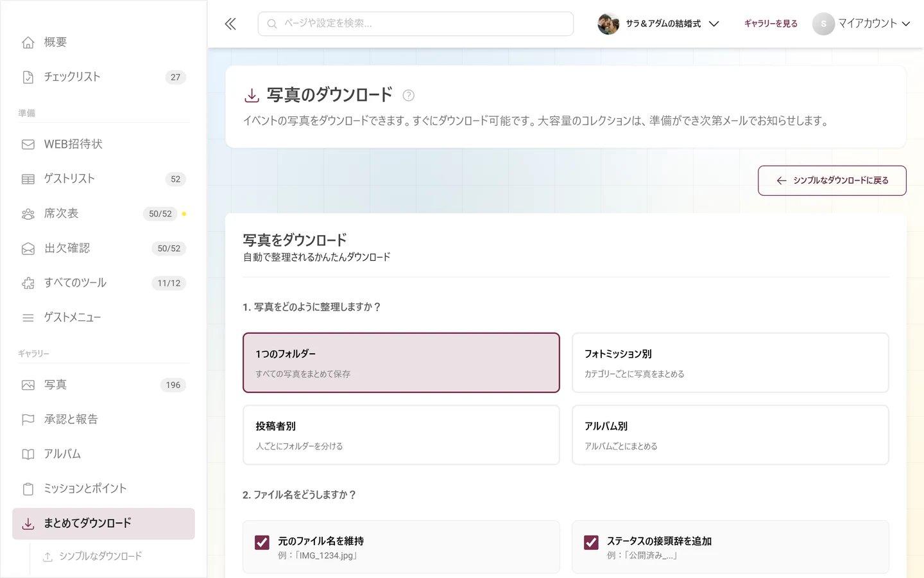Click the 52 badge beside ゲストリスト
The width and height of the screenshot is (924, 578).
pyautogui.click(x=176, y=179)
